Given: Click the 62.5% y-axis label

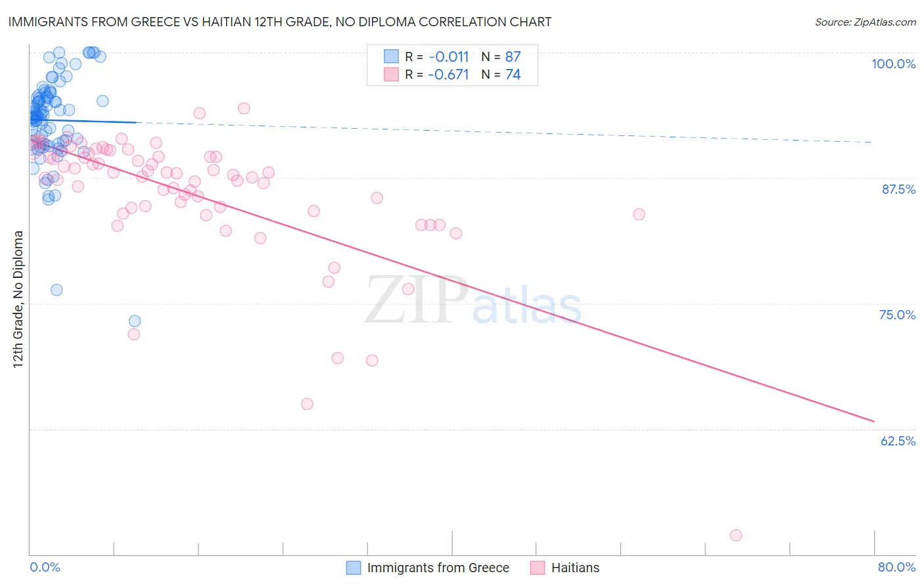Looking at the screenshot, I should [898, 441].
